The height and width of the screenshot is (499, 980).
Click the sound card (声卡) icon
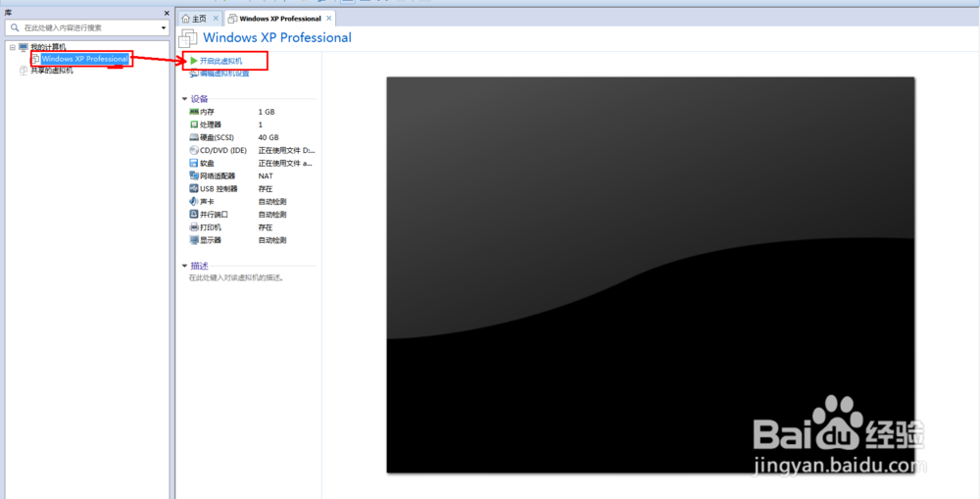[194, 201]
